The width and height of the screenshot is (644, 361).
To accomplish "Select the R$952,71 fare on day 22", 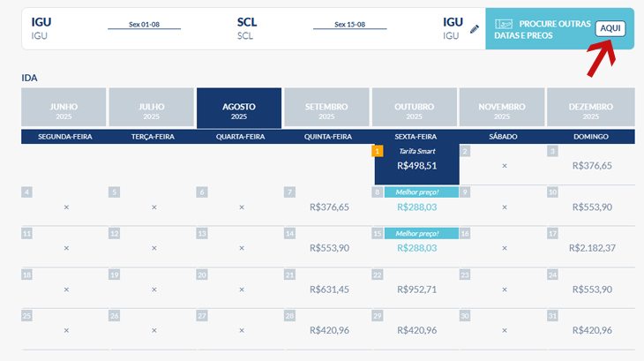I will point(417,290).
